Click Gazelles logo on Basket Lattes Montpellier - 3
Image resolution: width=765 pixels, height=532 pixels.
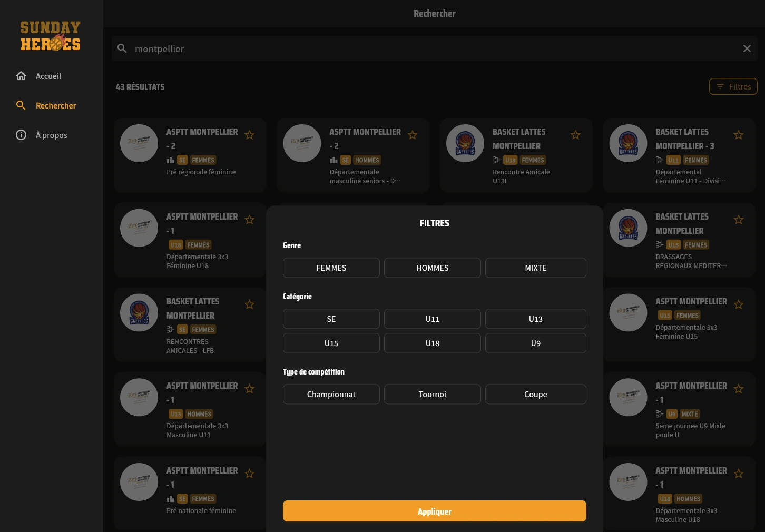628,143
